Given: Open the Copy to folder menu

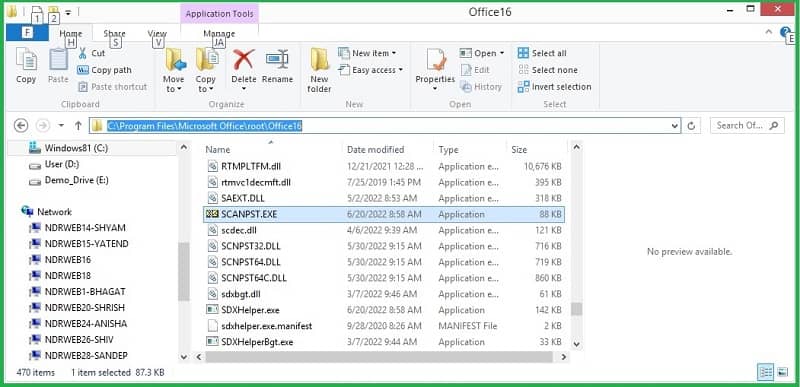Looking at the screenshot, I should 206,70.
